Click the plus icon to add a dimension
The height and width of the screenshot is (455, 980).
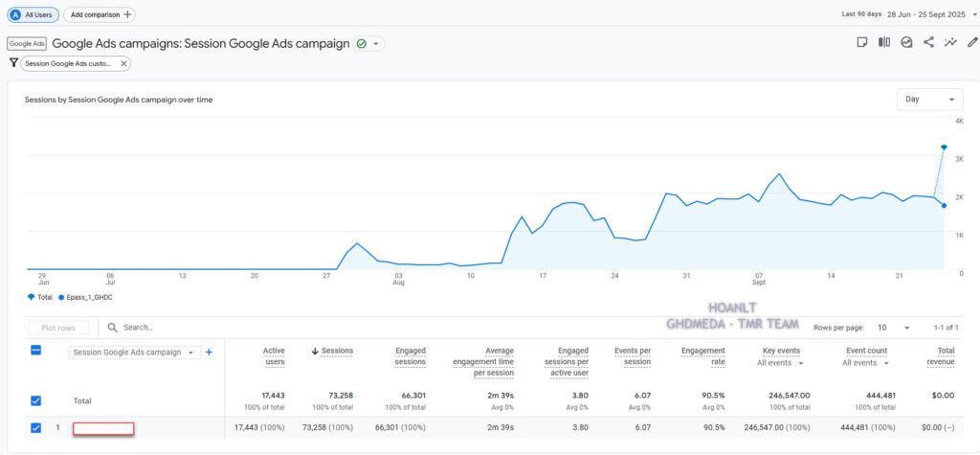click(209, 352)
